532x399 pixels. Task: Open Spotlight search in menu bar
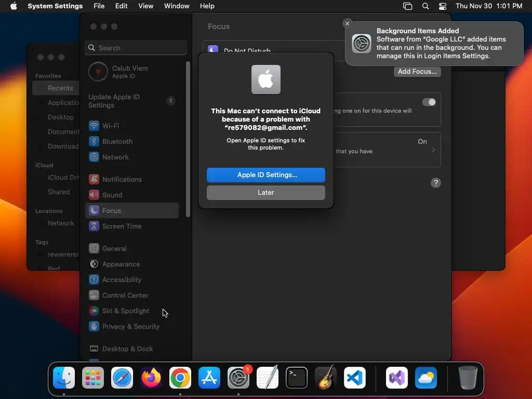pos(425,6)
